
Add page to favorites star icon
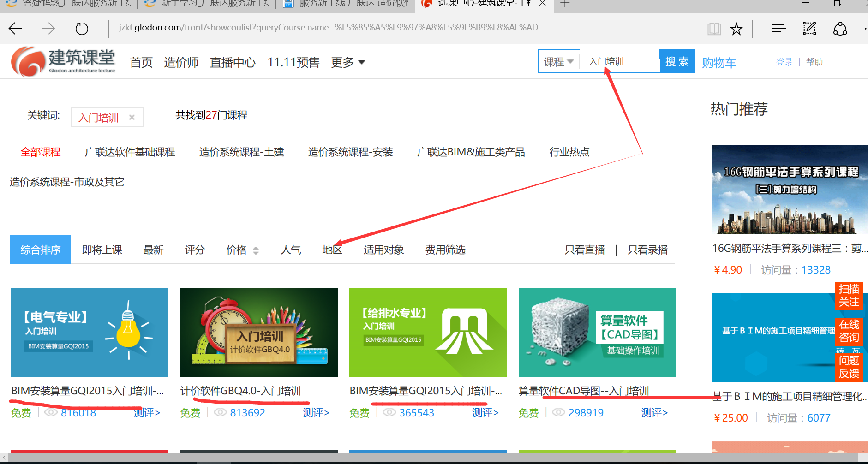point(736,29)
